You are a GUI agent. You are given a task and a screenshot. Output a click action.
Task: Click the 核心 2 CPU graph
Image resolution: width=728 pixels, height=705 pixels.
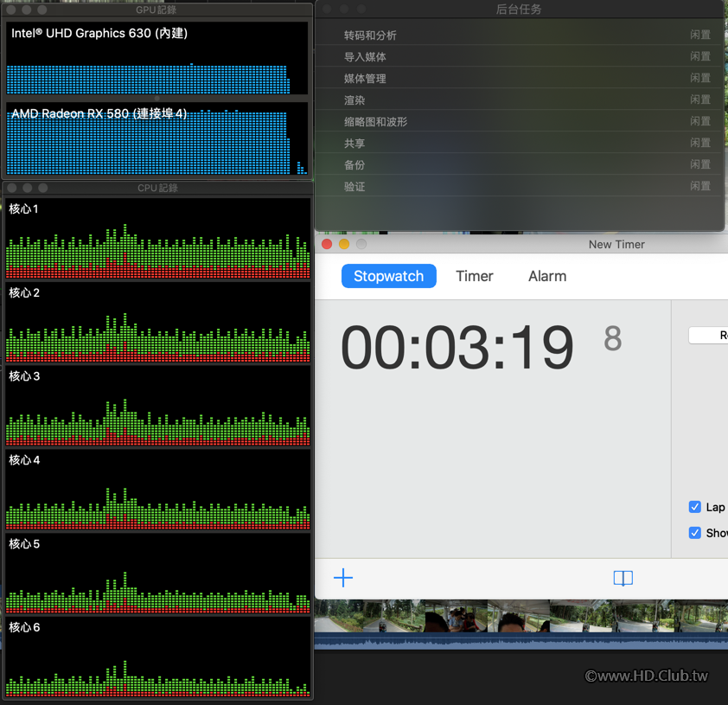tap(158, 323)
